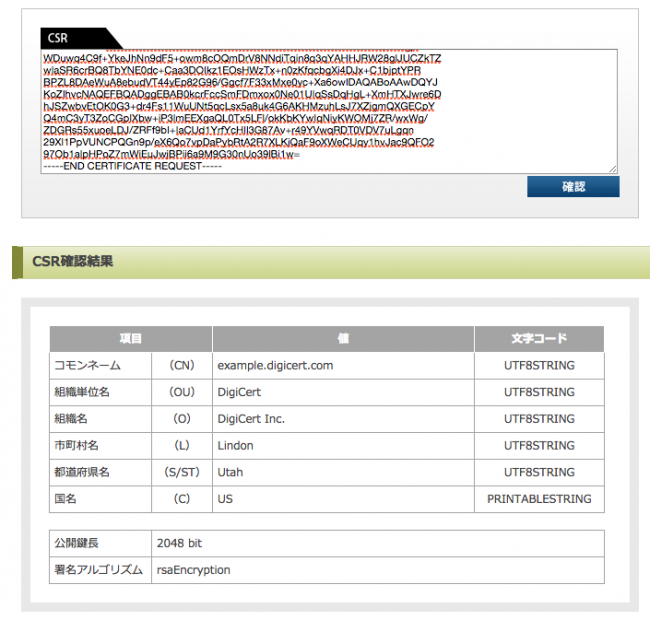Select the Utah value
The image size is (650, 620).
pos(230,472)
